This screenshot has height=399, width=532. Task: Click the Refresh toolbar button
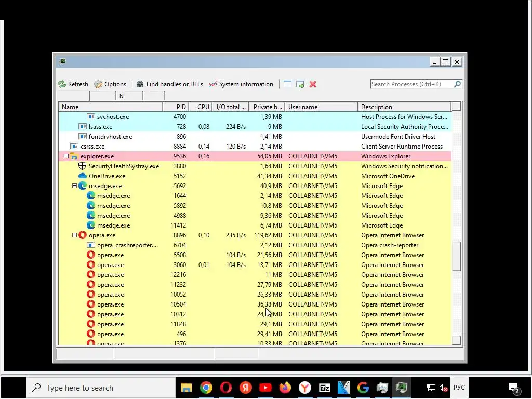(73, 84)
